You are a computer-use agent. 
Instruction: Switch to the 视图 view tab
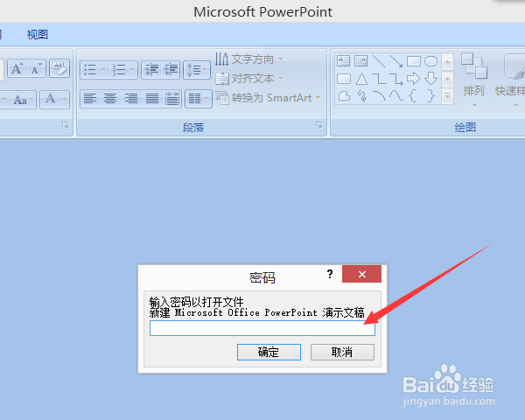click(38, 34)
